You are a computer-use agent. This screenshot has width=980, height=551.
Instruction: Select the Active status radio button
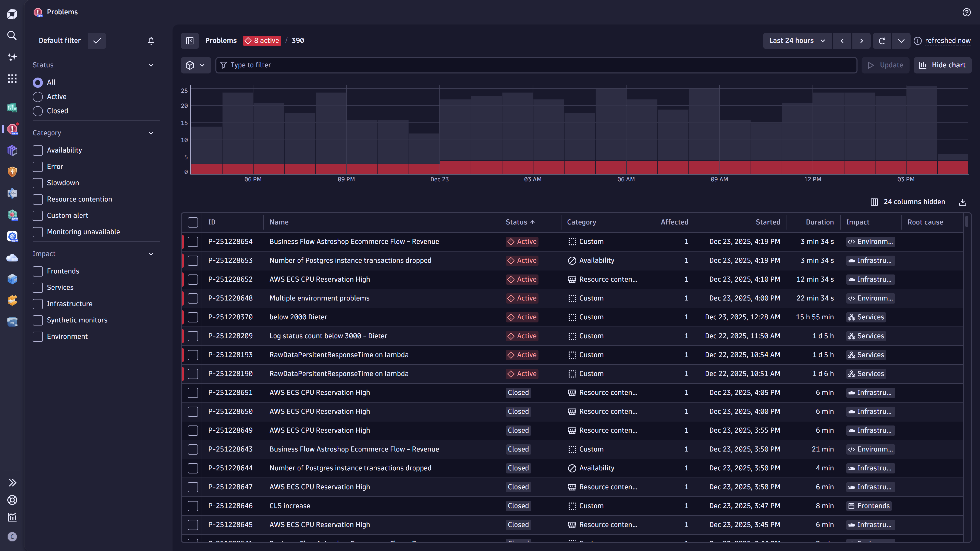[x=38, y=97]
